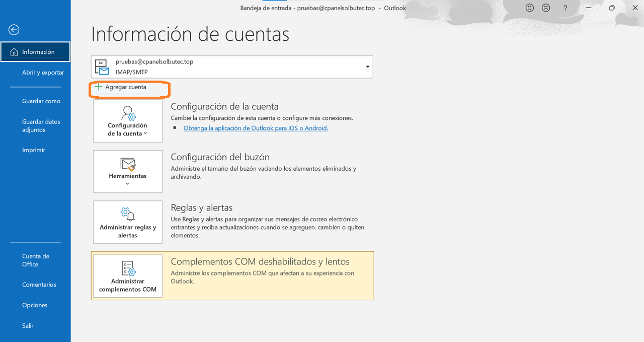Viewport: 644px width, 342px height.
Task: Select the Información menu item
Action: tap(35, 52)
